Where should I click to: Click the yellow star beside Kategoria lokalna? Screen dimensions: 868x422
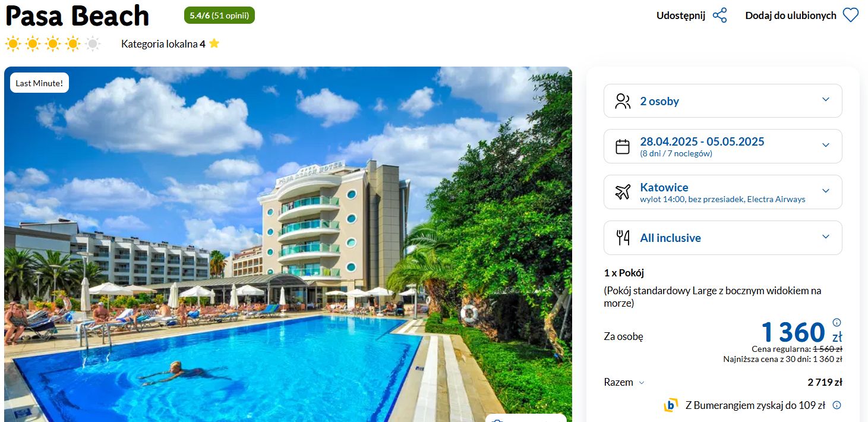(214, 43)
